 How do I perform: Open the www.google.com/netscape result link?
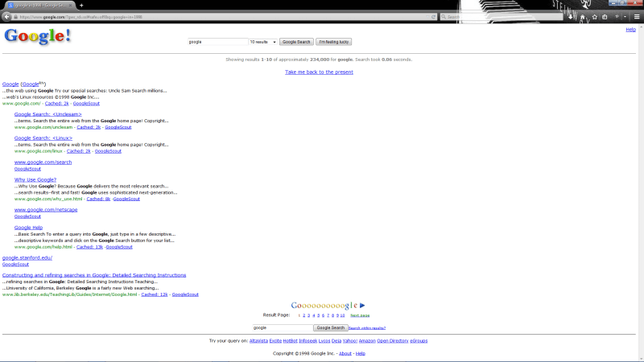coord(46,210)
